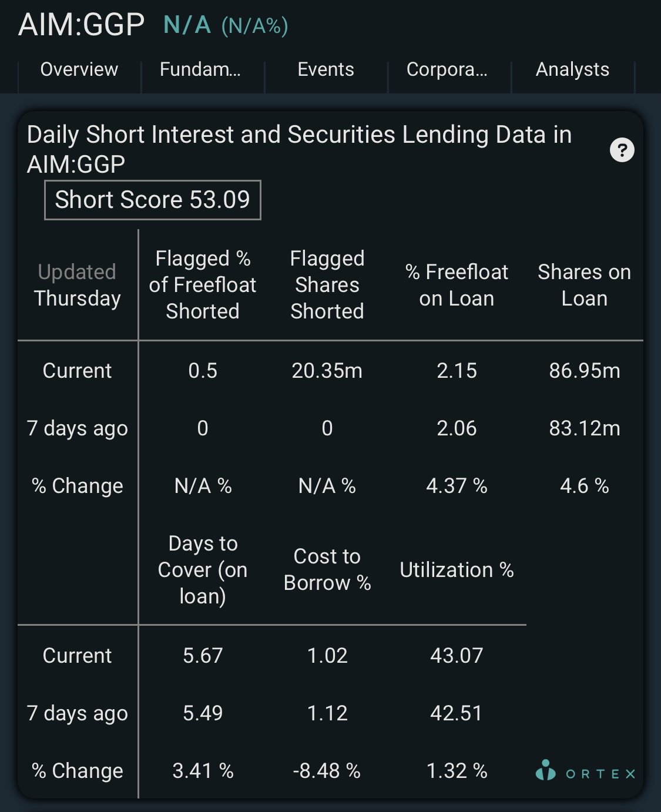661x812 pixels.
Task: Click the Shares on Loan column header
Action: coord(585,285)
